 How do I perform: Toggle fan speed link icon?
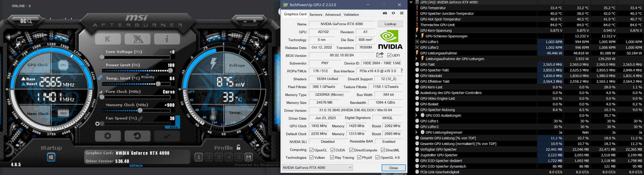pos(141,119)
